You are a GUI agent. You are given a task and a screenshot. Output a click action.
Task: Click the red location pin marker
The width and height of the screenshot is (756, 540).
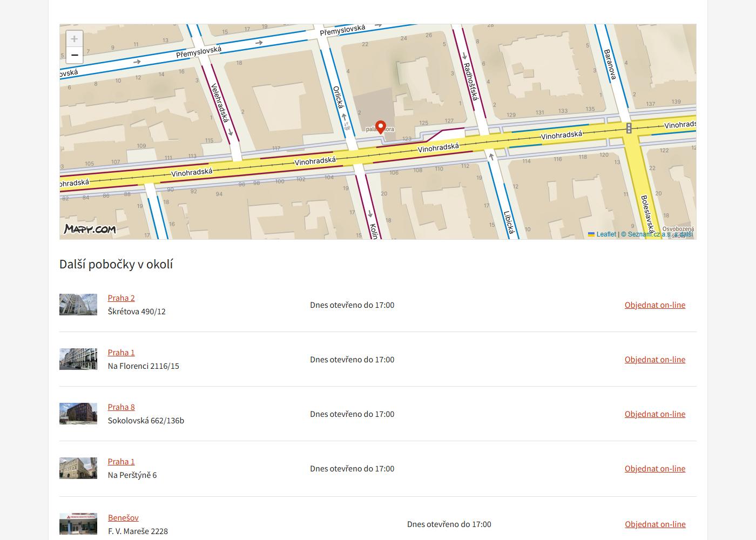coord(381,127)
